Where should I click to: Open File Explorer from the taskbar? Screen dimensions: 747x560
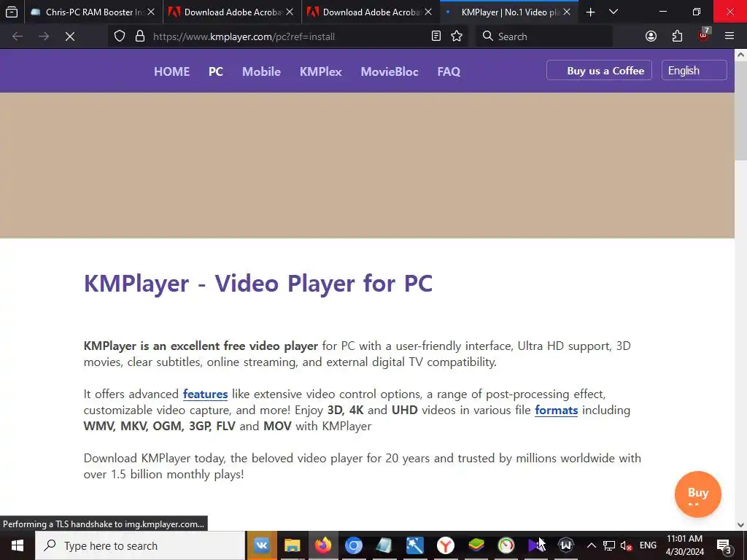coord(292,545)
